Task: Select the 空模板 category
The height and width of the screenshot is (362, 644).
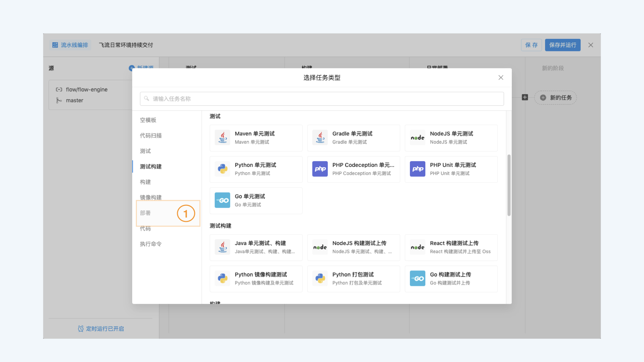Action: 148,120
